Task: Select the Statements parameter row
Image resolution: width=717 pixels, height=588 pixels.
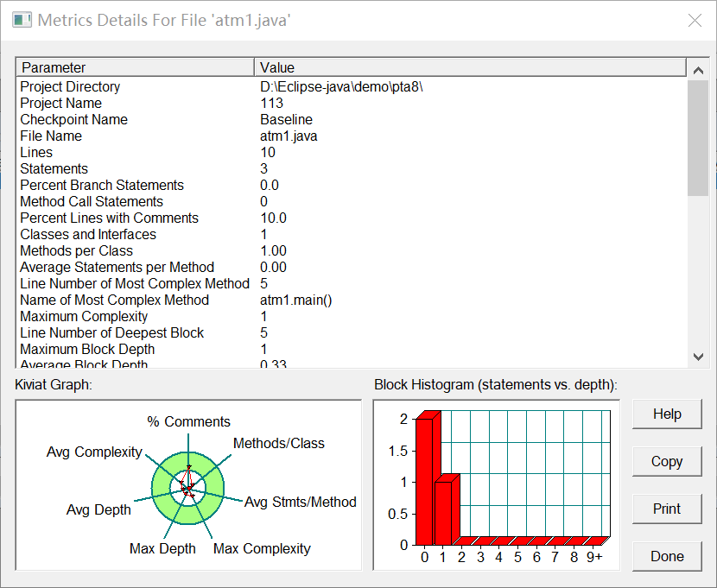Action: [x=352, y=169]
